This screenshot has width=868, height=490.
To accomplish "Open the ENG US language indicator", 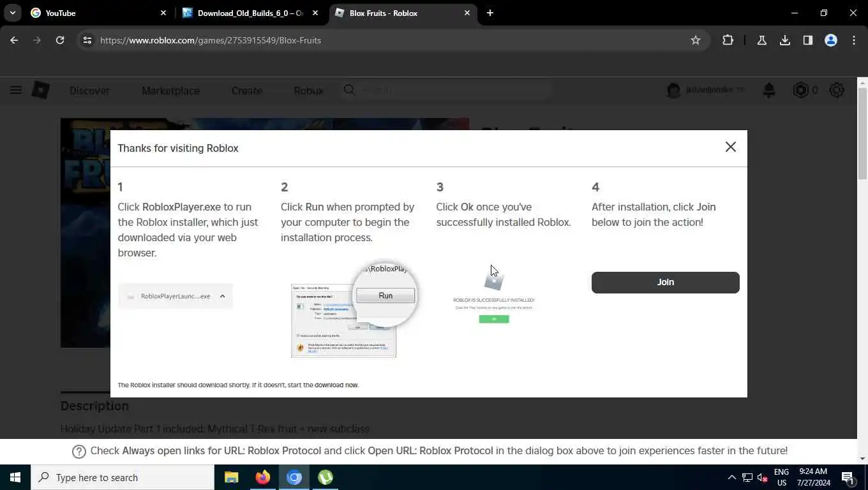I will tap(781, 477).
